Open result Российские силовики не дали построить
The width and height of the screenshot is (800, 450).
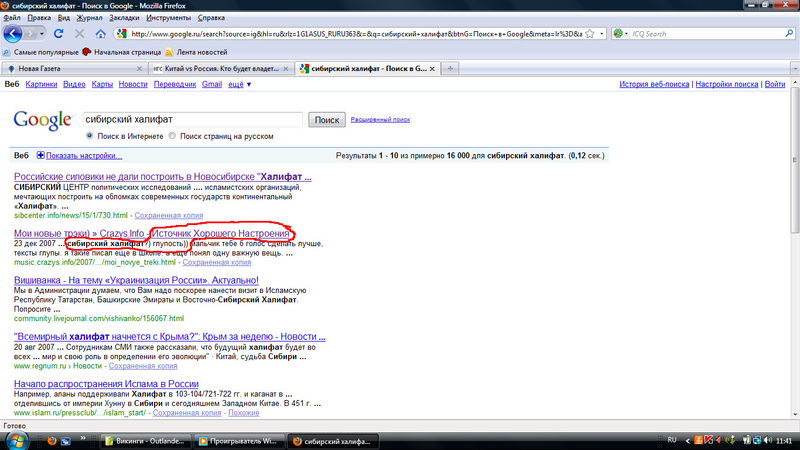tap(162, 177)
